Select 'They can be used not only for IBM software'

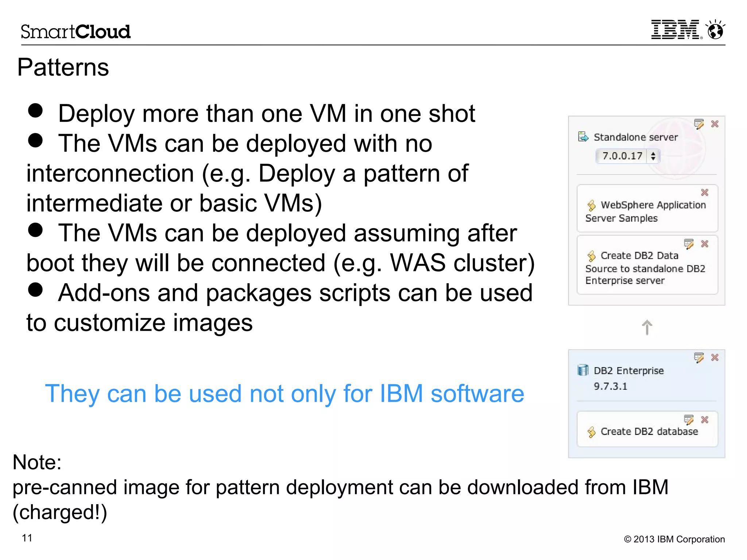tap(285, 394)
